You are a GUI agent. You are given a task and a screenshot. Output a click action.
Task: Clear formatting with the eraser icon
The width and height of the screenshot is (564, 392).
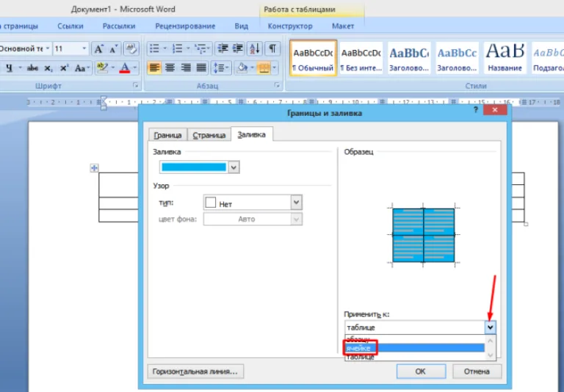(131, 48)
